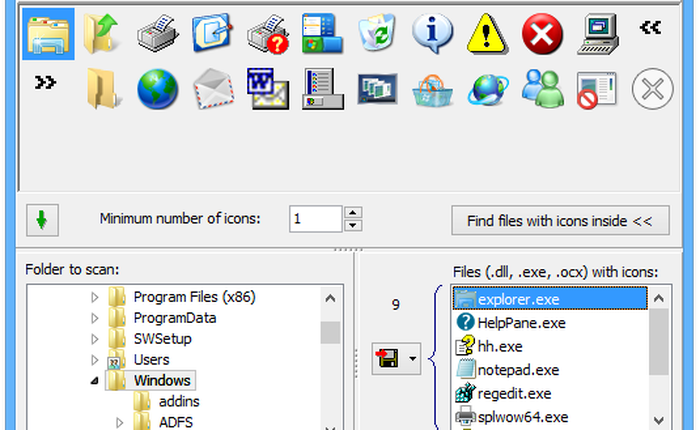700x430 pixels.
Task: Select the blocked window pop-up icon
Action: click(597, 90)
